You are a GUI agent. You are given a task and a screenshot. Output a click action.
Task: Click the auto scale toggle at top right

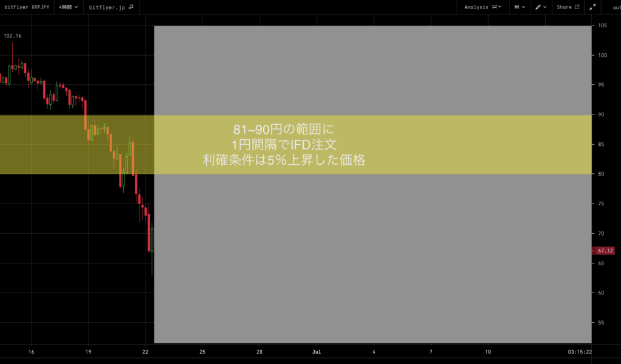pos(616,7)
